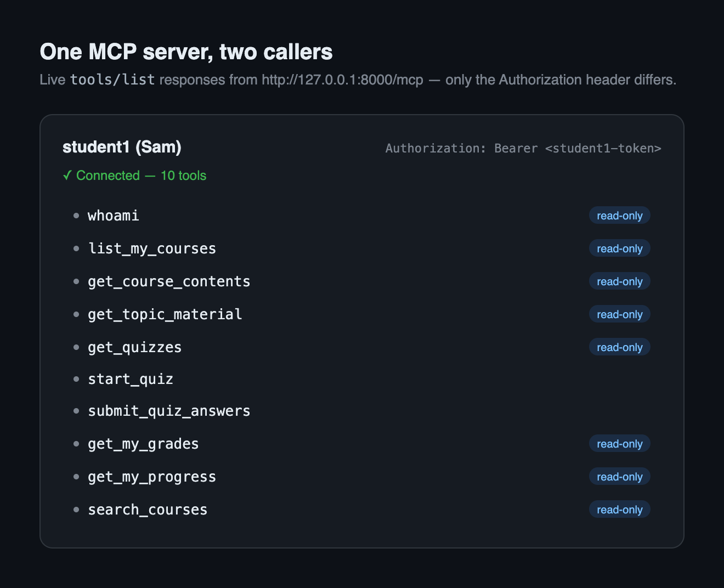The height and width of the screenshot is (588, 724).
Task: Select the get_my_progress tool name
Action: click(x=152, y=477)
